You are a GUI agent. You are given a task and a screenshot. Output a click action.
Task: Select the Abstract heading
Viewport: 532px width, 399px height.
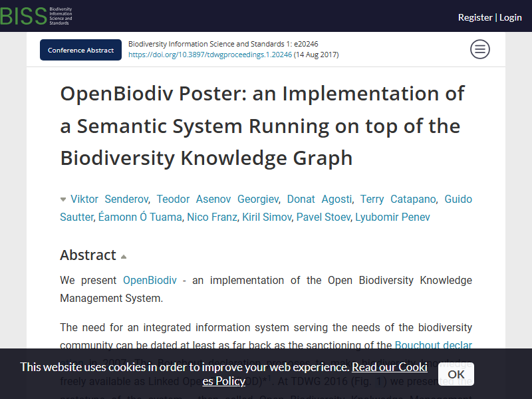(88, 255)
